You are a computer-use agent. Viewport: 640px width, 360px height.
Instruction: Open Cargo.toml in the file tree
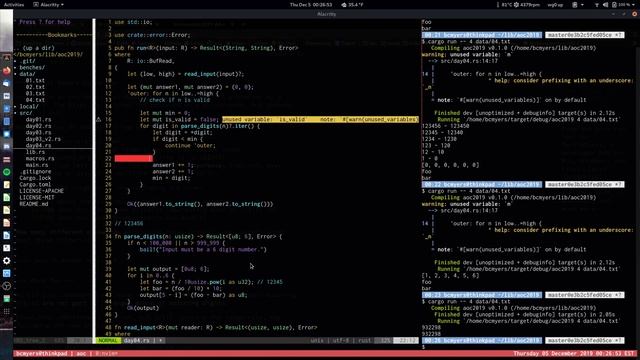tap(35, 184)
